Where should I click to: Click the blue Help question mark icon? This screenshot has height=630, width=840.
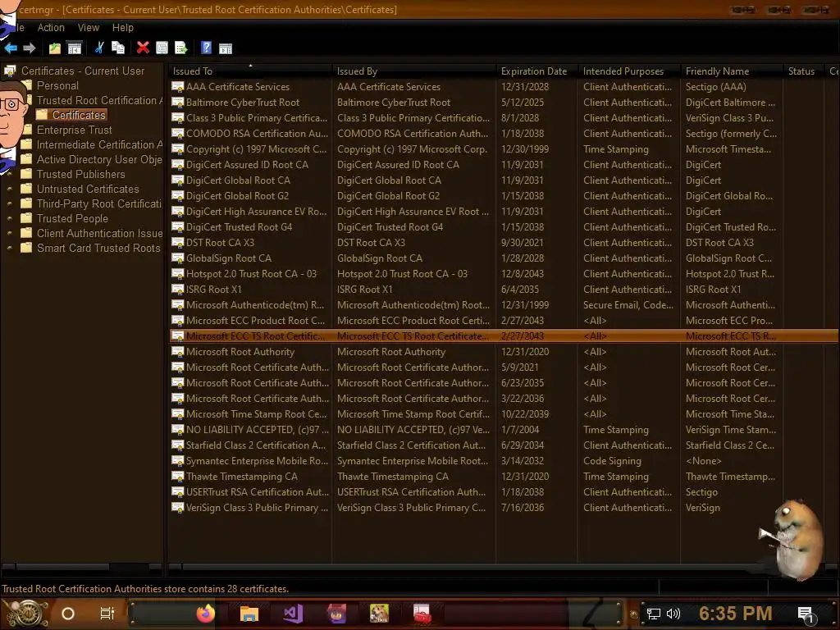[x=206, y=48]
